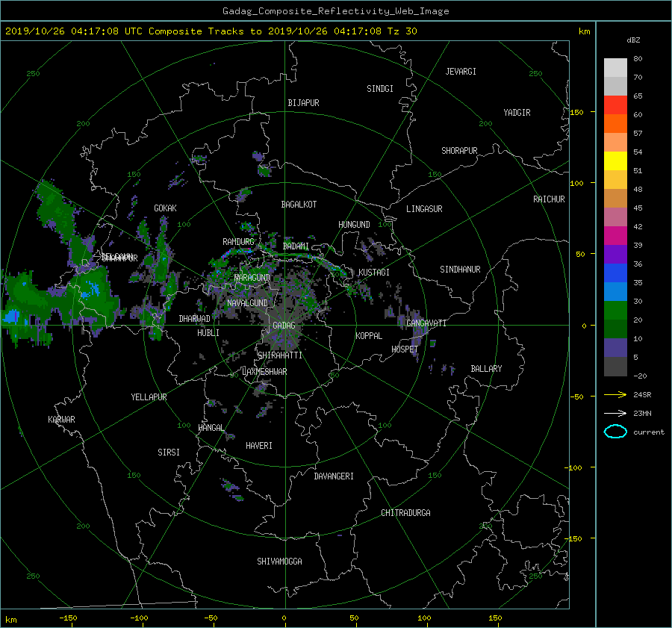Click the HUBLI city label

pos(208,333)
